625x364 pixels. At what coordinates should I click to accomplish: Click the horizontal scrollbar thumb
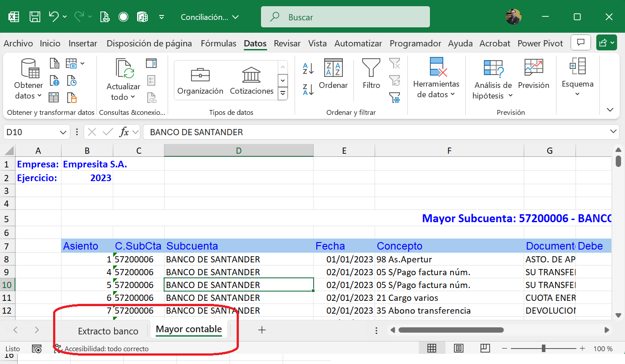click(x=451, y=330)
